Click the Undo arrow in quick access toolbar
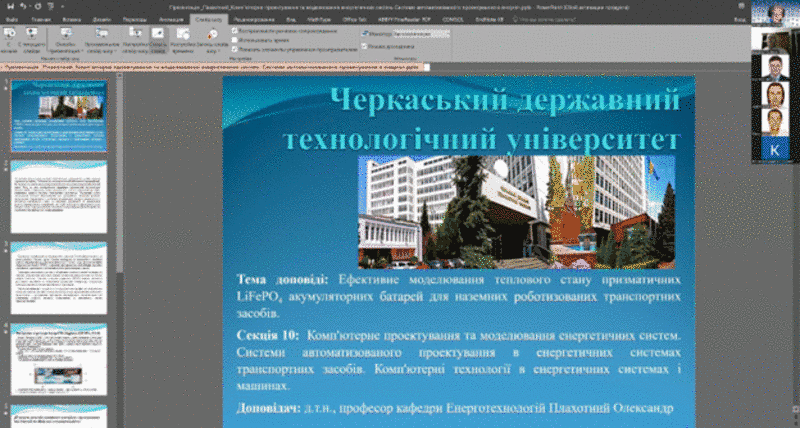The image size is (800, 428). coord(22,6)
